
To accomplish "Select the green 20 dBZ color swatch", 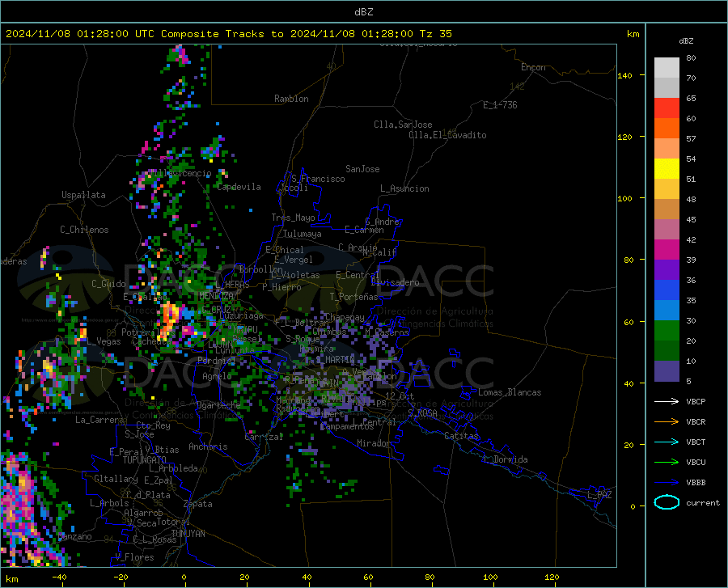I will (x=667, y=331).
